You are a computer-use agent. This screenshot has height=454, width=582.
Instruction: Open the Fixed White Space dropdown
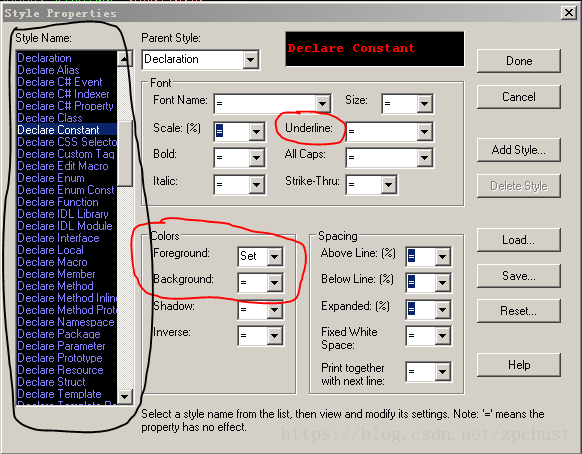tap(442, 336)
